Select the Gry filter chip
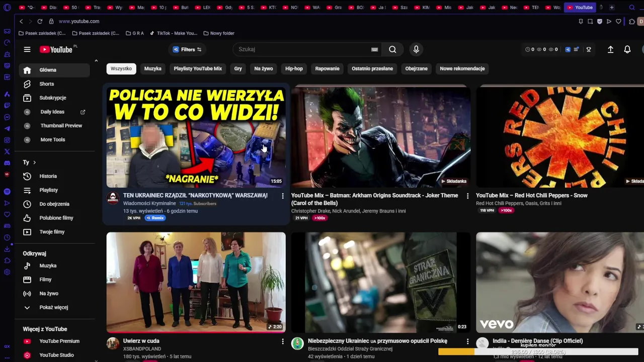The image size is (644, 362). [x=238, y=68]
